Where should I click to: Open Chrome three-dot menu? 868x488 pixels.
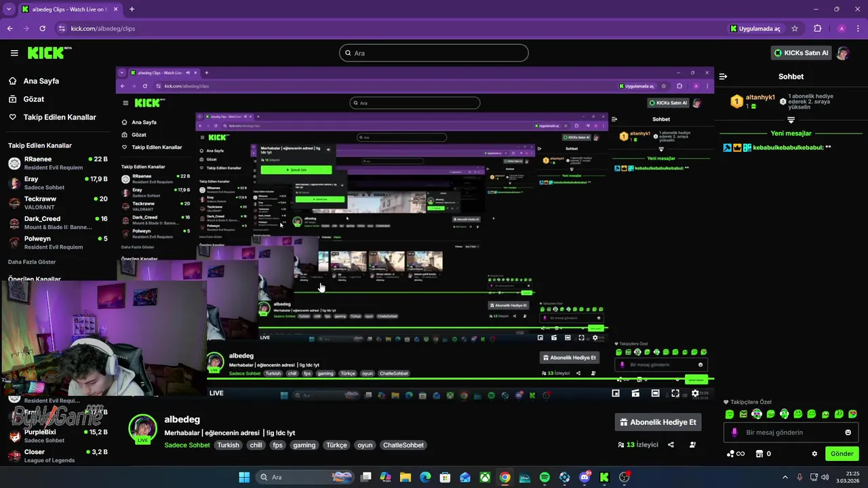tap(859, 28)
